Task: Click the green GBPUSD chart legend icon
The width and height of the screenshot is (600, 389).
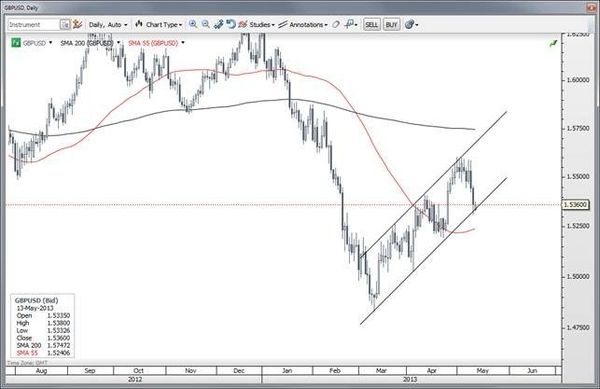Action: point(16,43)
